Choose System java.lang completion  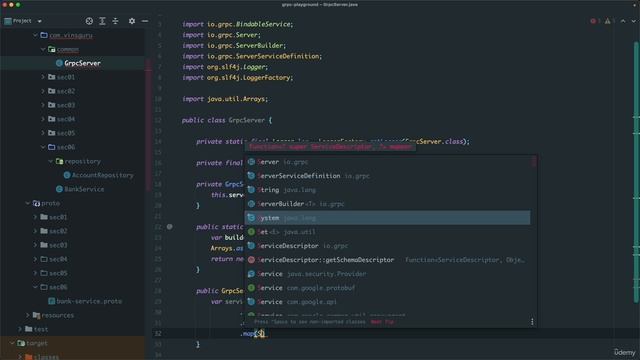coord(387,218)
